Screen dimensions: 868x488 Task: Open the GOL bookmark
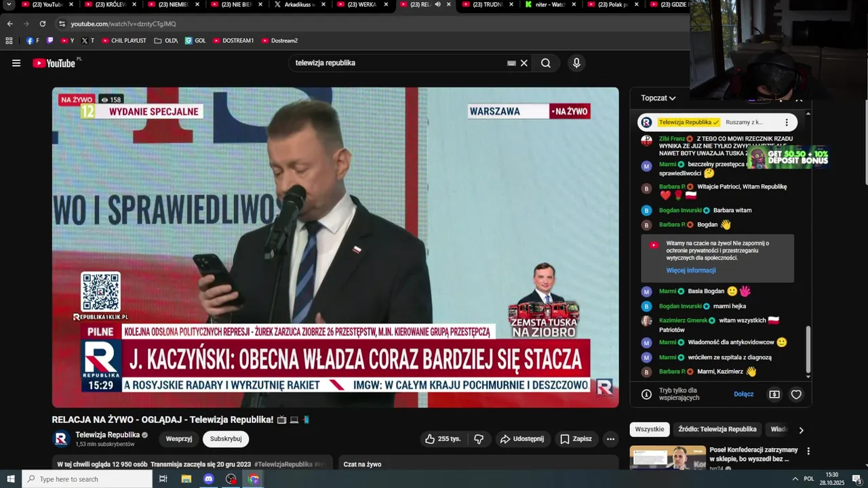tap(195, 41)
